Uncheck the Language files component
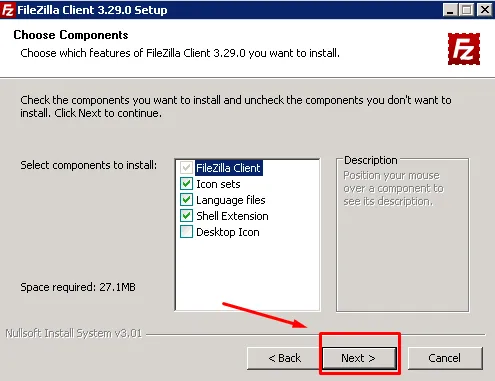Viewport: 495px width, 381px height. coord(186,200)
